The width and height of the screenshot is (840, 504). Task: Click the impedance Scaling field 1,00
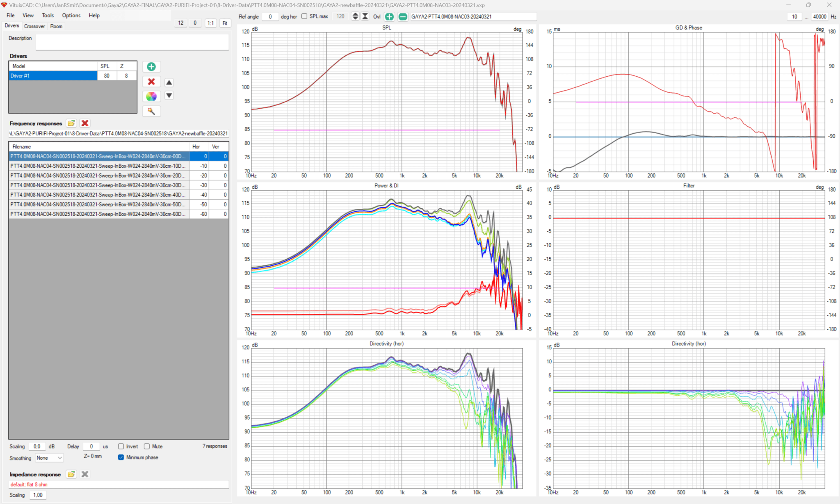pos(38,495)
